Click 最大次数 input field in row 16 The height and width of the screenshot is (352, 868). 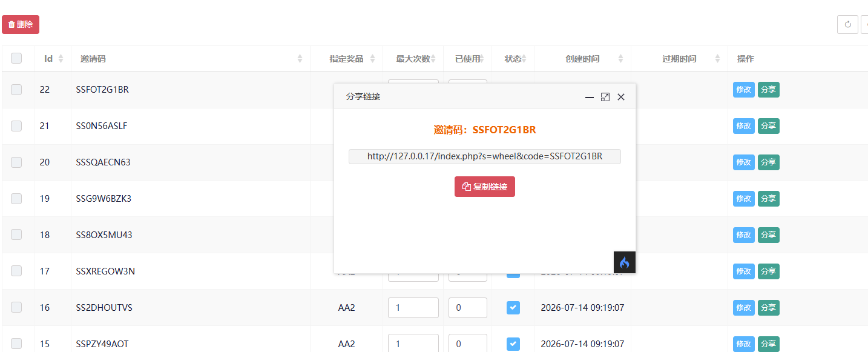coord(413,308)
